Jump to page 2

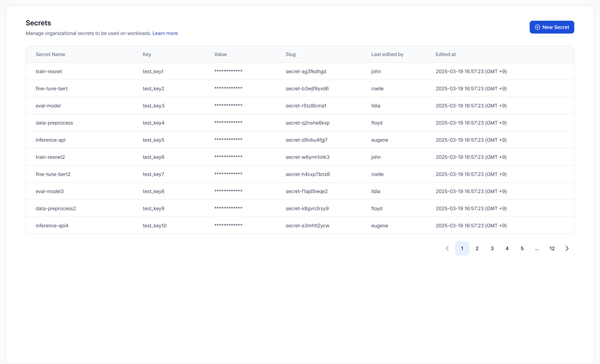477,248
